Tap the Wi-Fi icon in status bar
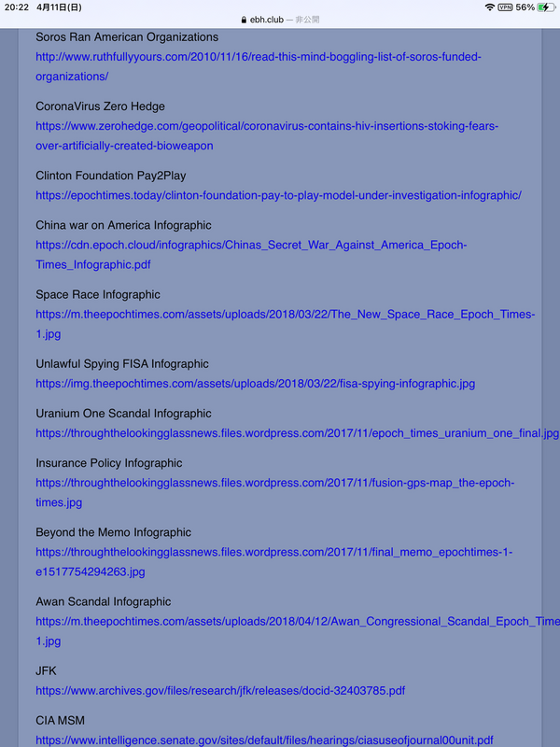 pos(490,7)
